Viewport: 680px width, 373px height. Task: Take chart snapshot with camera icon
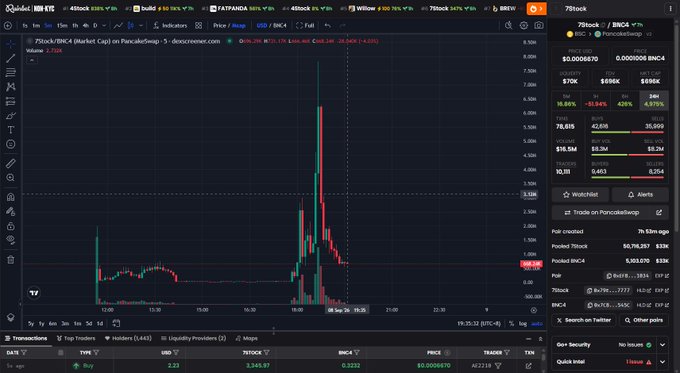539,26
